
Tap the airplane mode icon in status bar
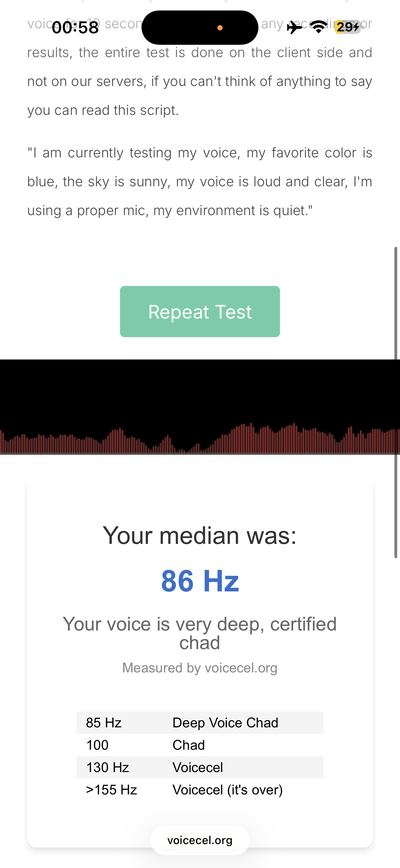pos(295,27)
